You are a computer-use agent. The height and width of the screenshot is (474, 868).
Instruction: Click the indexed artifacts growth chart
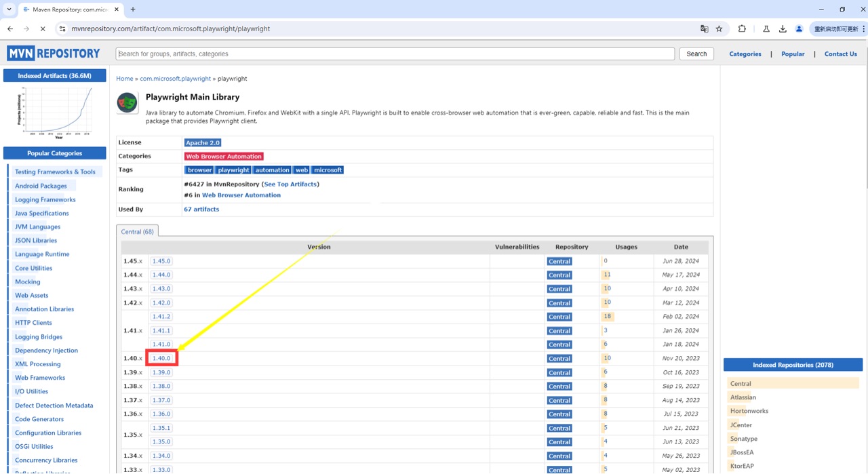tap(54, 113)
